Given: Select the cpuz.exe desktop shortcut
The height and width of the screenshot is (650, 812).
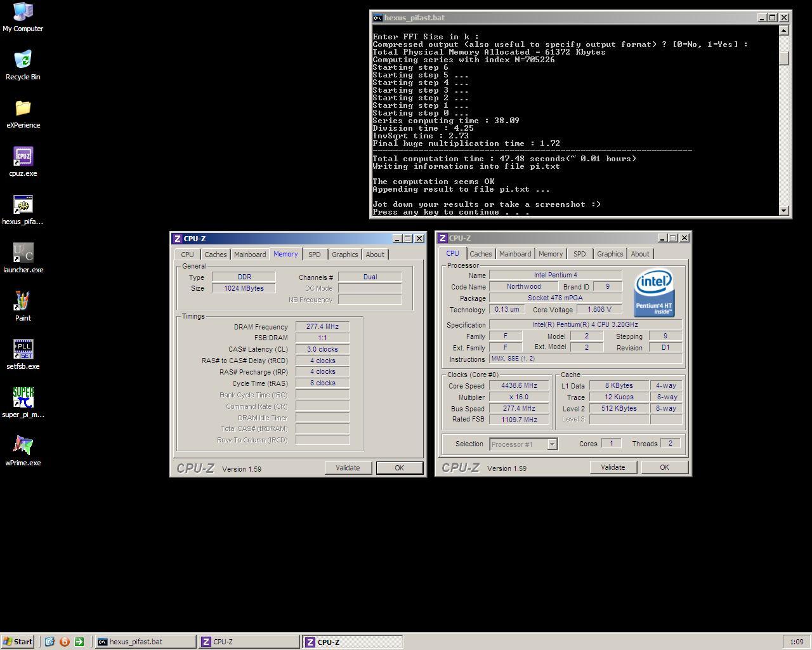Looking at the screenshot, I should click(23, 162).
